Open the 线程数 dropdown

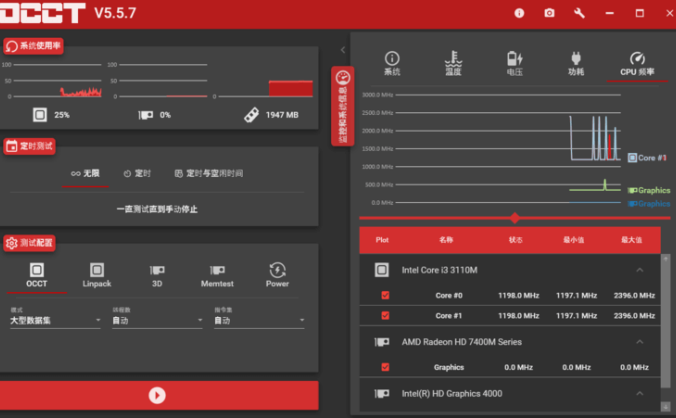point(157,320)
